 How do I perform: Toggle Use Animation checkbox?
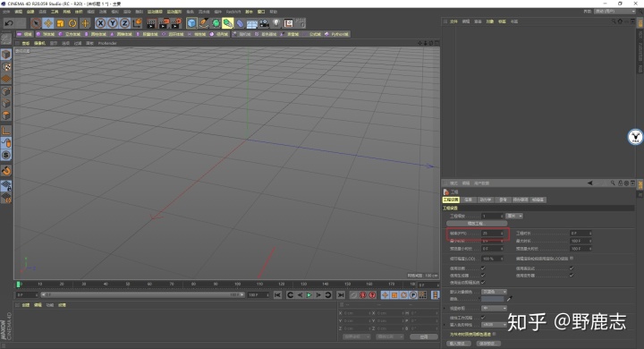(x=483, y=268)
